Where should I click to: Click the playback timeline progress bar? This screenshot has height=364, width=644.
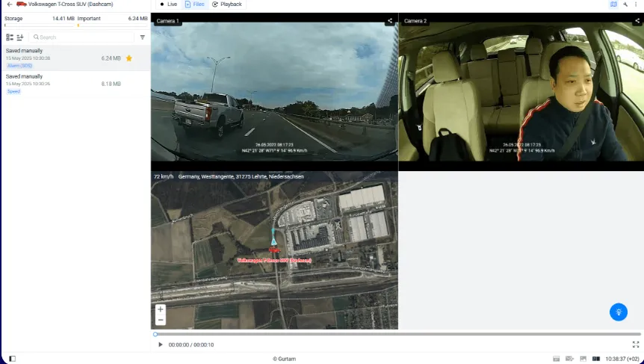[x=397, y=334]
